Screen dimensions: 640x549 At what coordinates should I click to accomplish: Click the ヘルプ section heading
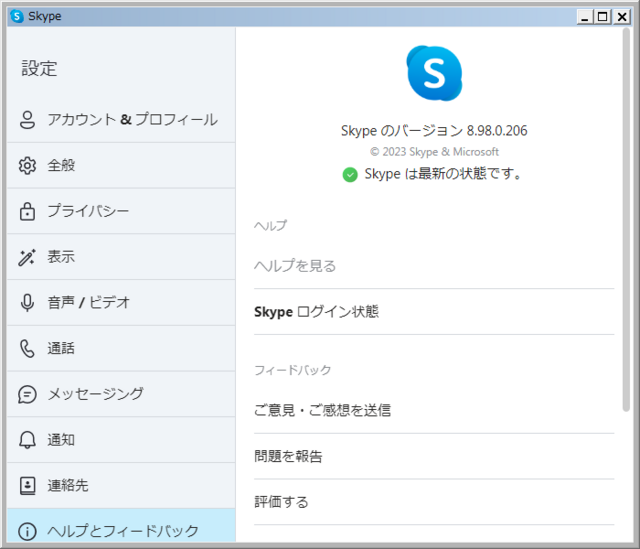(x=270, y=225)
